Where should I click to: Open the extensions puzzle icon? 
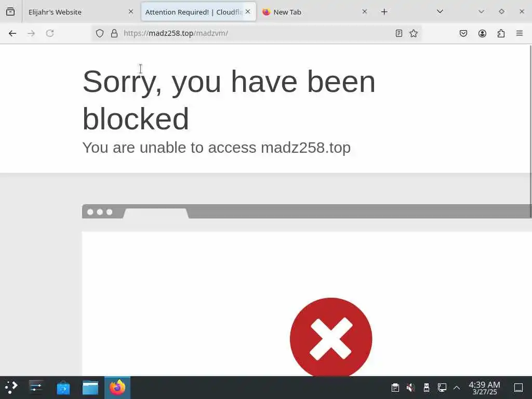(x=501, y=33)
